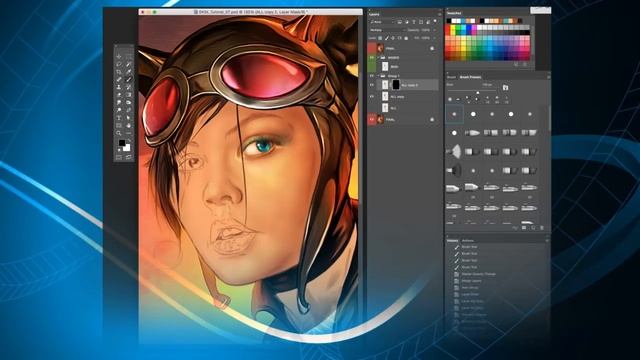The width and height of the screenshot is (640, 360).
Task: Open the layer filter Kind dropdown
Action: point(382,22)
